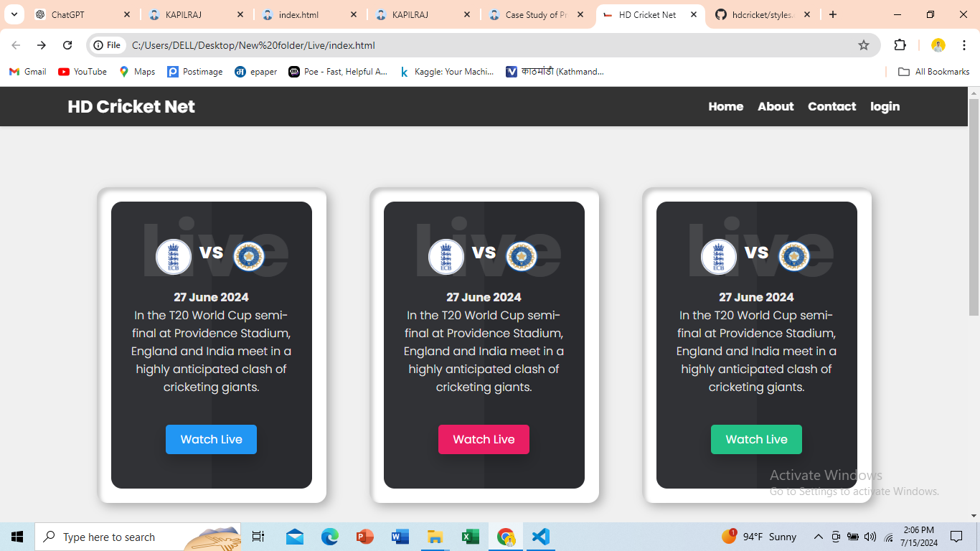
Task: Click the blue Watch Live button
Action: (211, 439)
